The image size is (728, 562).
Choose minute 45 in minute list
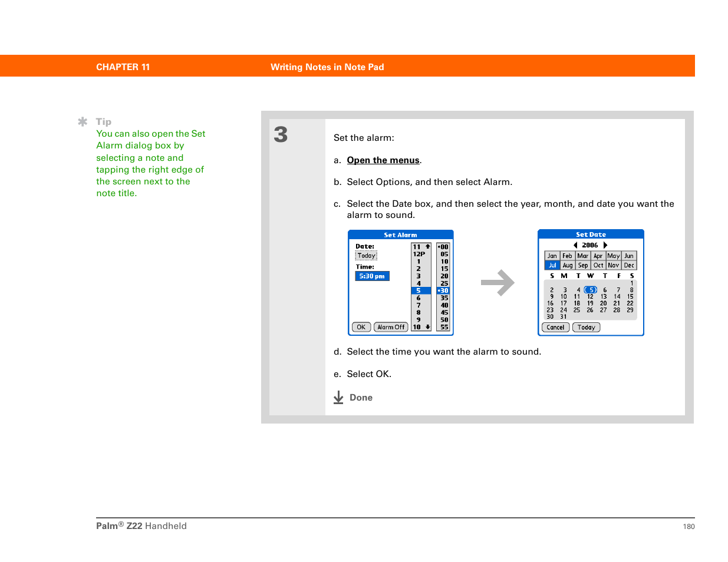pyautogui.click(x=443, y=313)
